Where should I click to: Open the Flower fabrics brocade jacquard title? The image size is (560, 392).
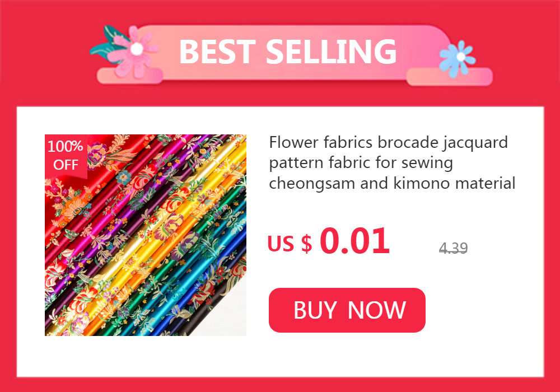(x=392, y=163)
